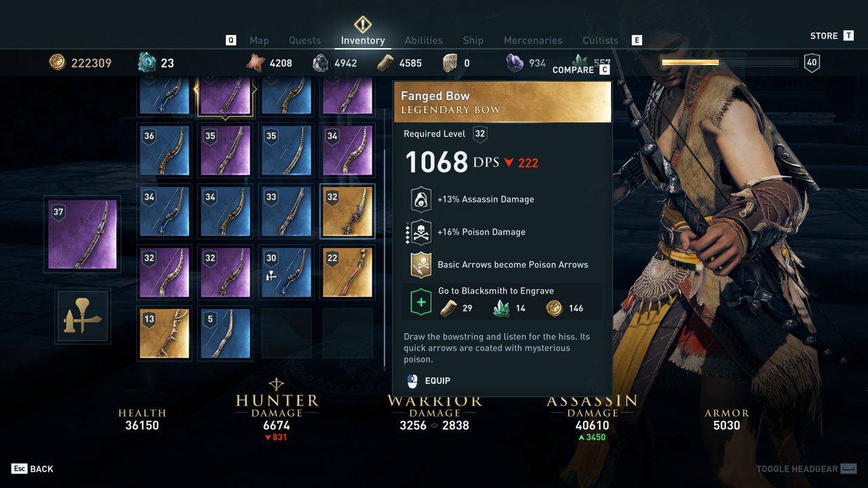Select the level 30 blue bow
The width and height of the screenshot is (868, 488).
[286, 272]
